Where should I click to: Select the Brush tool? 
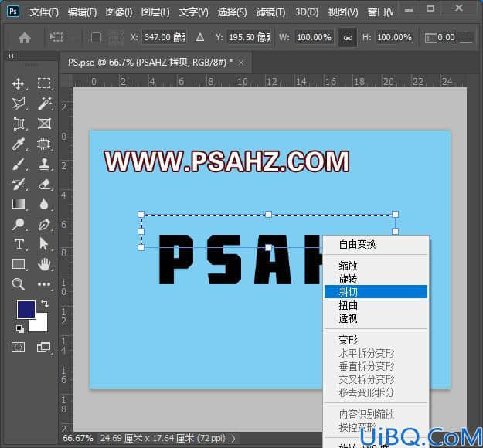click(x=19, y=164)
